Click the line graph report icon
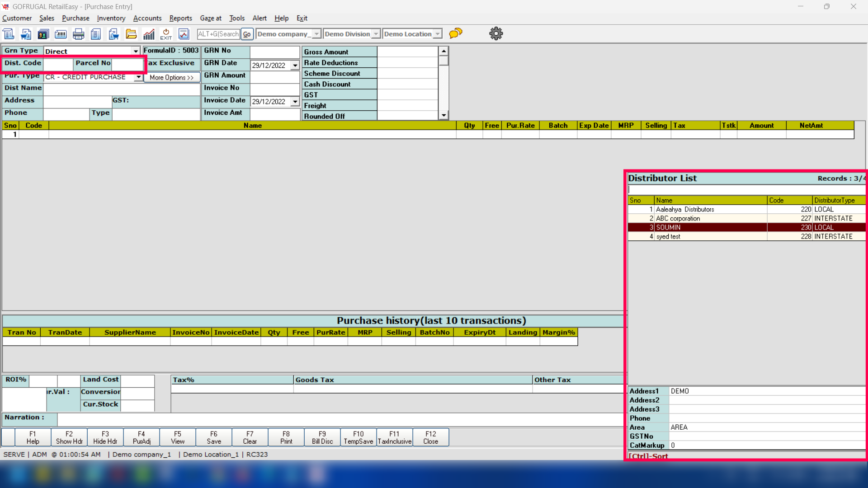The width and height of the screenshot is (868, 488). tap(184, 34)
